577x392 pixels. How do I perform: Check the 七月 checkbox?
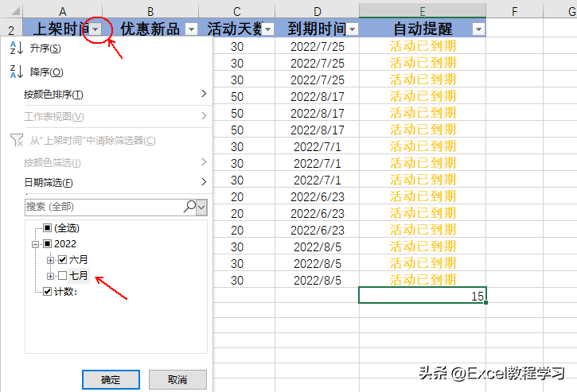point(63,275)
